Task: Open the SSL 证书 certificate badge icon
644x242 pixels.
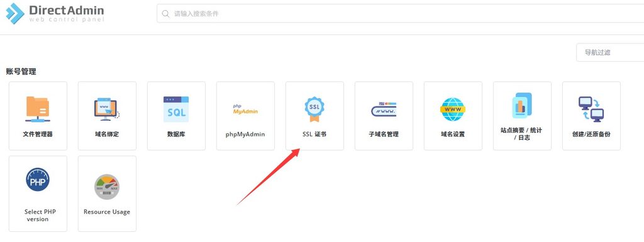Action: click(x=314, y=109)
